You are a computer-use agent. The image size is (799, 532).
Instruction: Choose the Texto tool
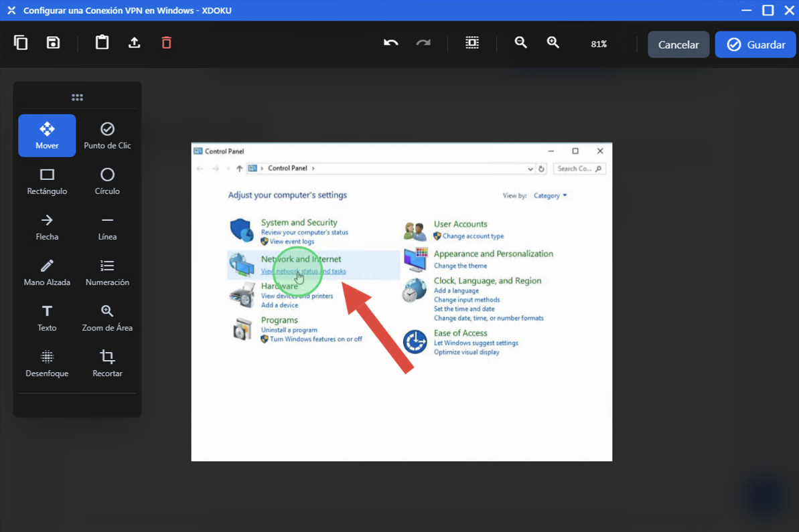point(47,318)
